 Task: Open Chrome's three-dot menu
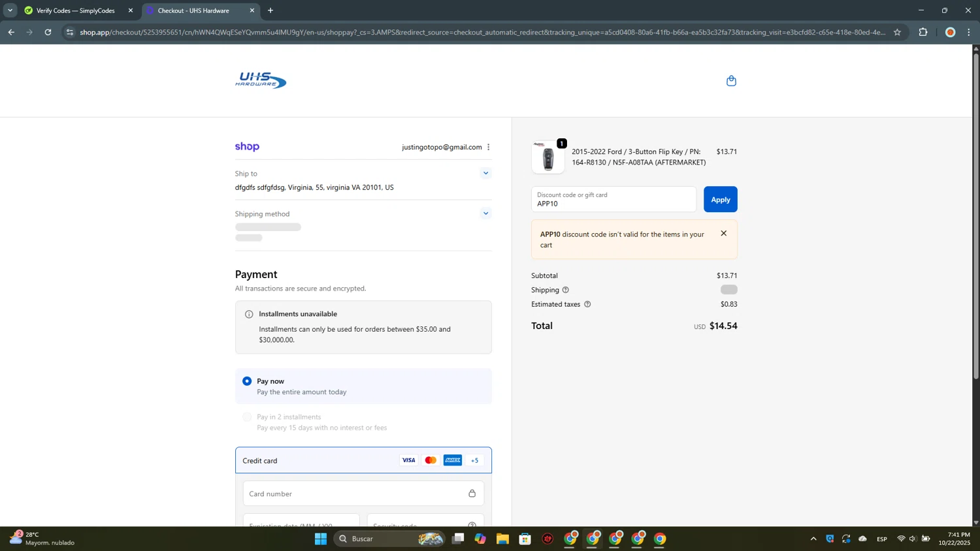[969, 32]
